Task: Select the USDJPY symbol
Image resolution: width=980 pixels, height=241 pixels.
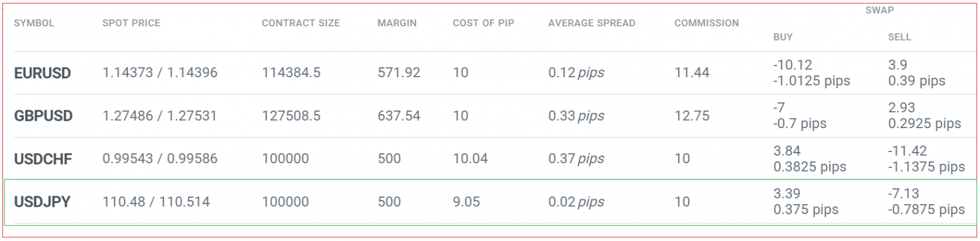Action: pos(42,202)
